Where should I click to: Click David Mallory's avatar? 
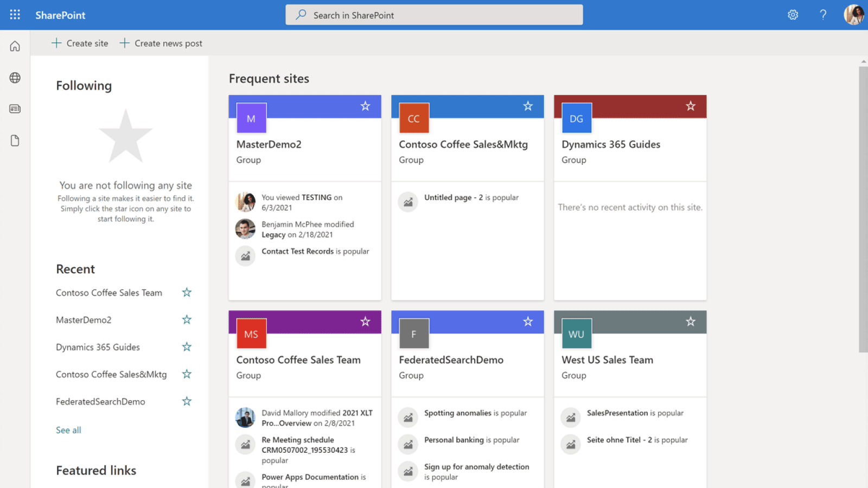click(x=245, y=418)
